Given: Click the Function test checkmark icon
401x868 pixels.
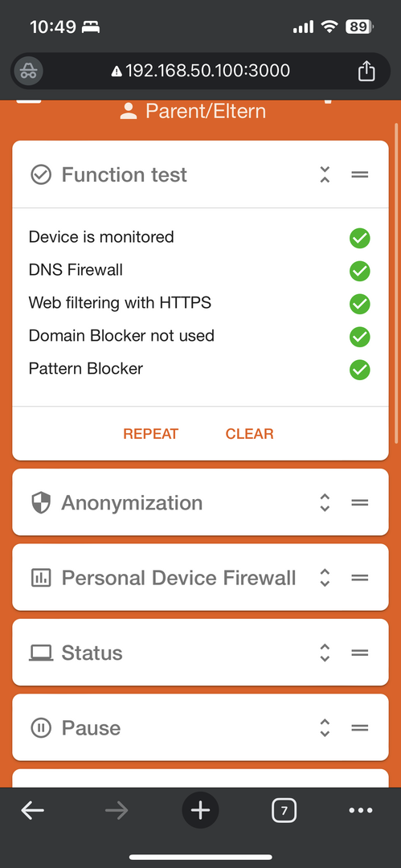Looking at the screenshot, I should 40,174.
